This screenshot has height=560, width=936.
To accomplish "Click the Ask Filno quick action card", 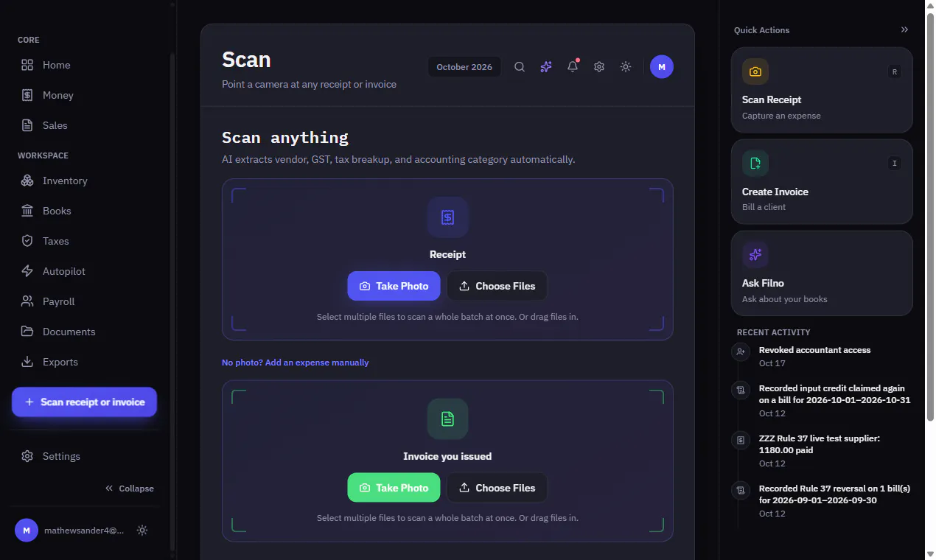I will coord(822,273).
